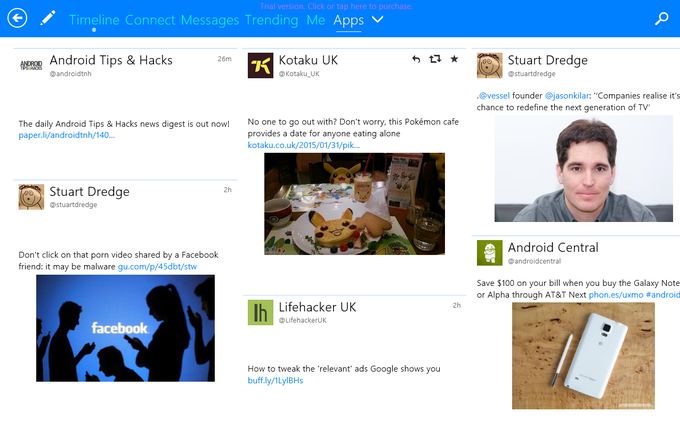Screen dimensions: 680x428
Task: View the Galaxy Note phone photo
Action: click(583, 356)
